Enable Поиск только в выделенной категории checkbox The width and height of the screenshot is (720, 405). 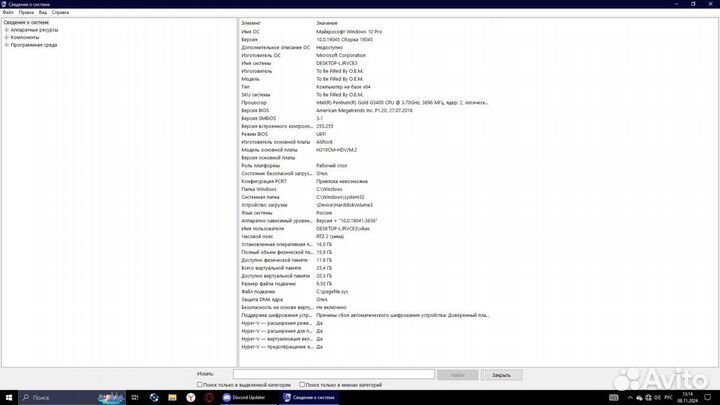click(x=198, y=384)
